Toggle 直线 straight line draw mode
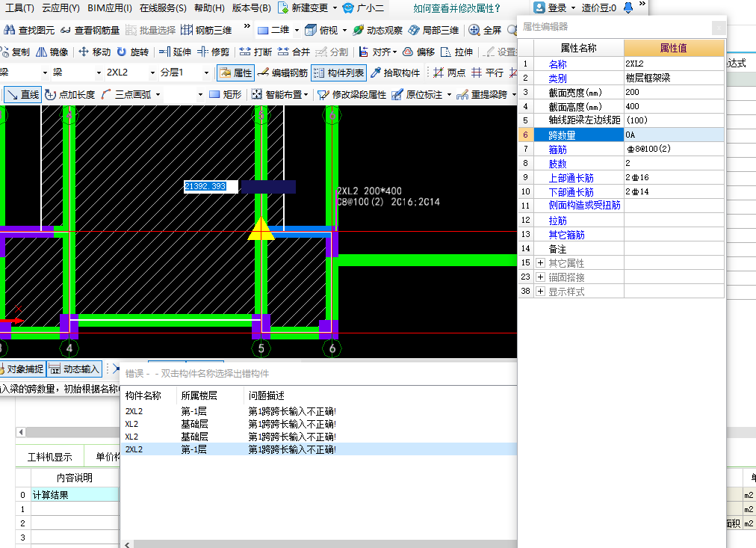This screenshot has width=756, height=548. pos(22,94)
